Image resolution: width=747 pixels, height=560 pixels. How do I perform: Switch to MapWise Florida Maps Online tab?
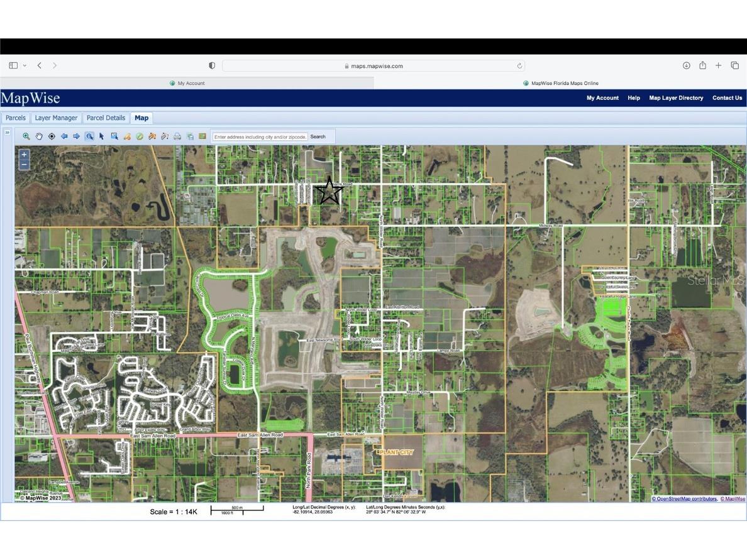(x=560, y=83)
